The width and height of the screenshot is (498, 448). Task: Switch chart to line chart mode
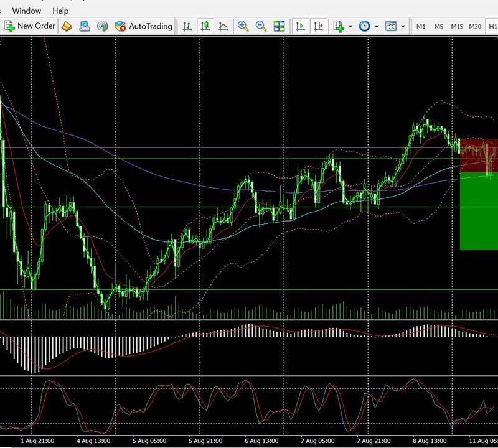tap(223, 26)
